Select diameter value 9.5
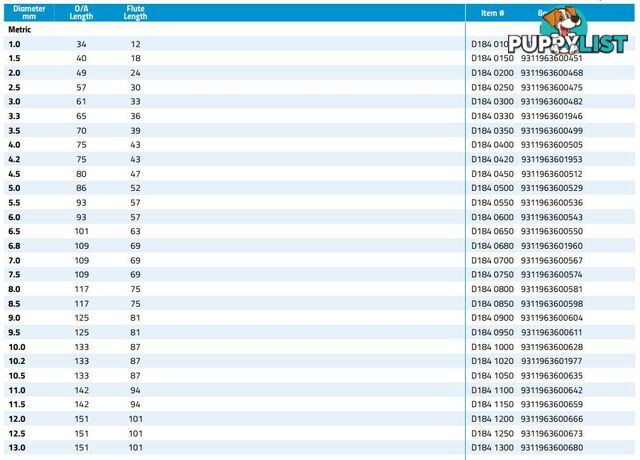640x460 pixels. [14, 333]
